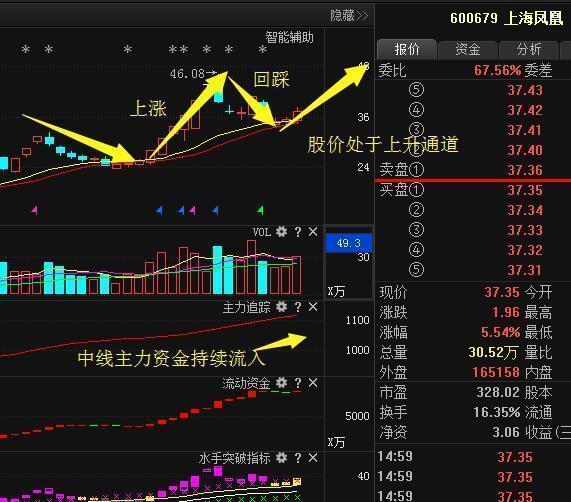Image resolution: width=571 pixels, height=502 pixels.
Task: Click sell level 5 price 37.43
Action: pos(525,90)
